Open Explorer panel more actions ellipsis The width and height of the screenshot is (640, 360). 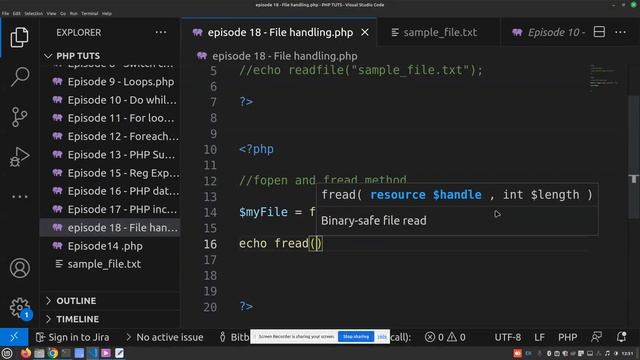(x=161, y=32)
